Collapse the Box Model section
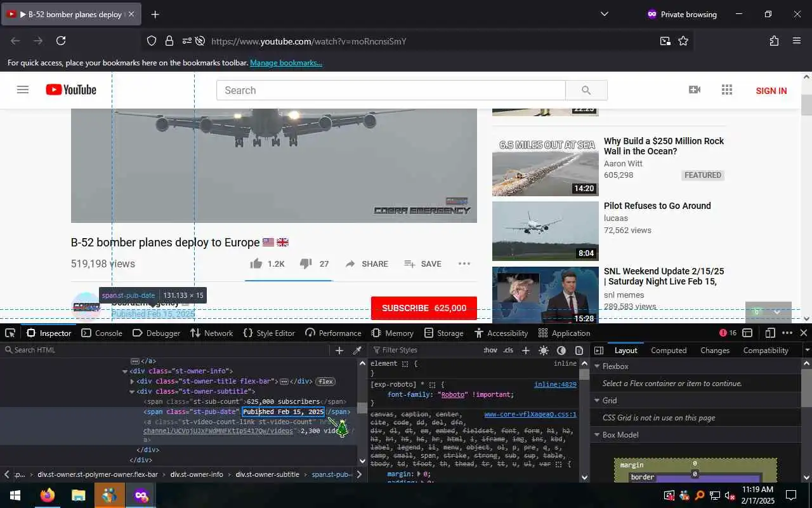The image size is (812, 508). pyautogui.click(x=596, y=435)
